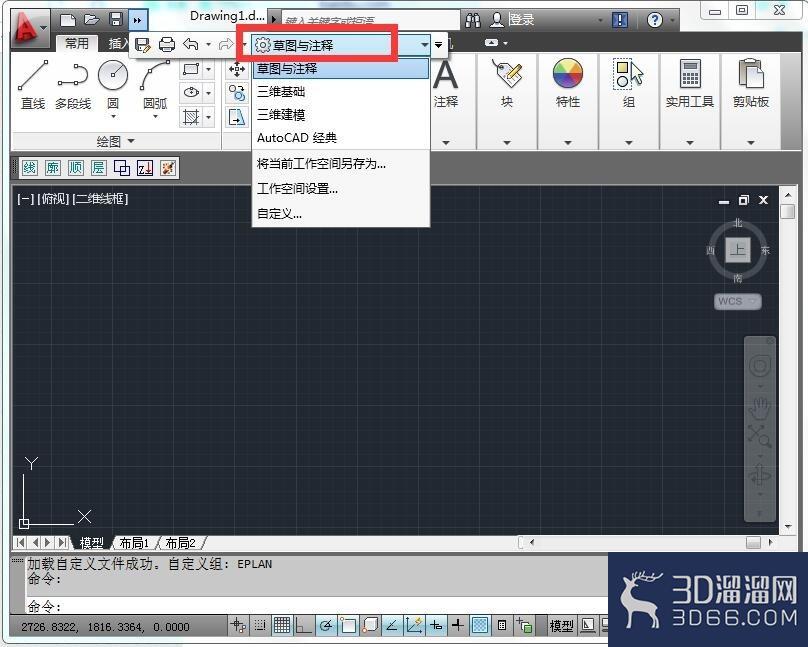Click 自定义... menu entry
Screen dimensions: 808x647
[x=341, y=213]
